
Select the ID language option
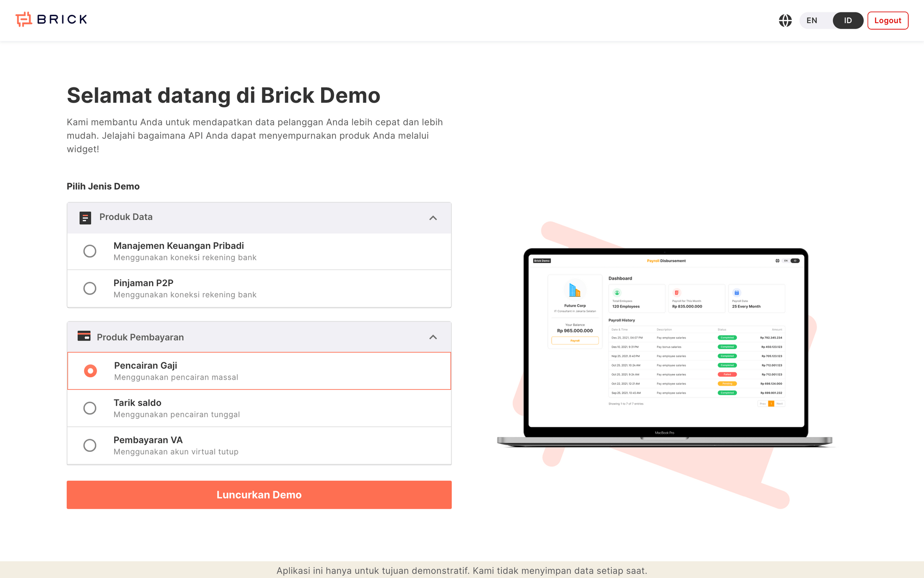pyautogui.click(x=848, y=20)
